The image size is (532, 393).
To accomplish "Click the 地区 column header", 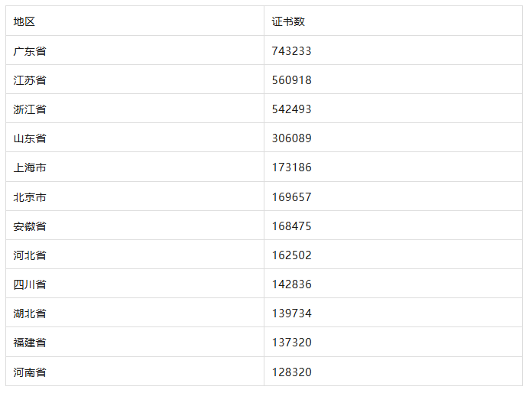I will click(x=24, y=21).
